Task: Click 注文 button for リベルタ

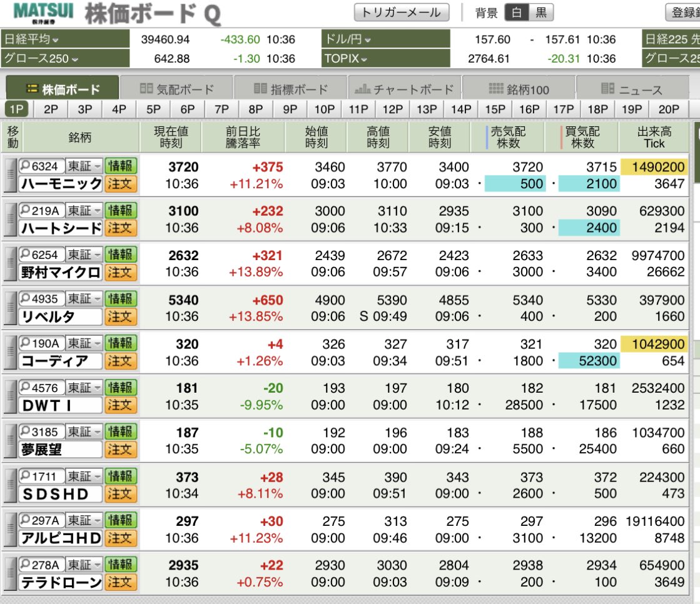Action: click(x=121, y=316)
